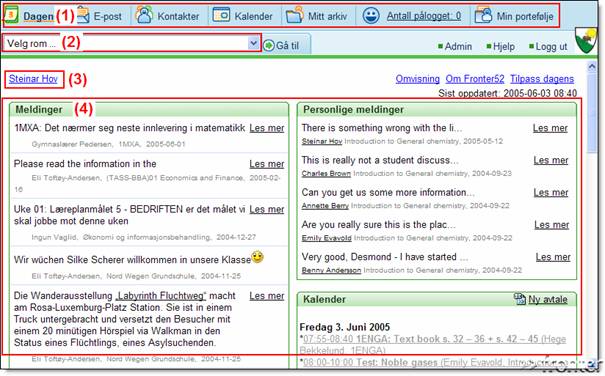Click the smiley icon for logged-in users
This screenshot has height=376, width=605.
coord(371,15)
